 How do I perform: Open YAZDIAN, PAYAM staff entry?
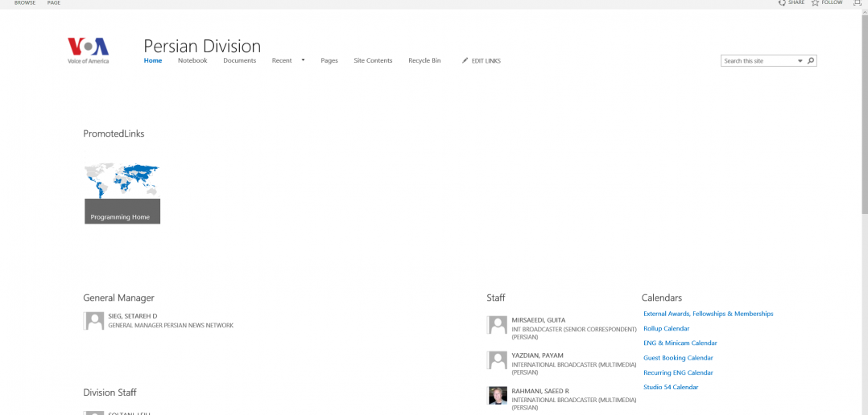pos(538,355)
